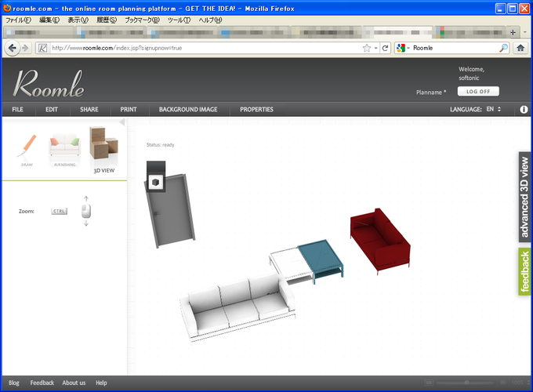Select the blue coffee table
Viewport: 533px width, 392px height.
(x=321, y=260)
